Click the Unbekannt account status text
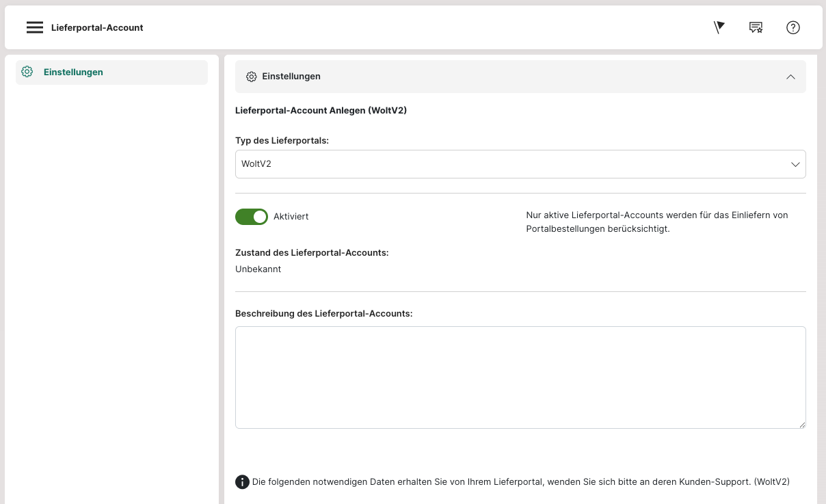826x504 pixels. [x=258, y=269]
